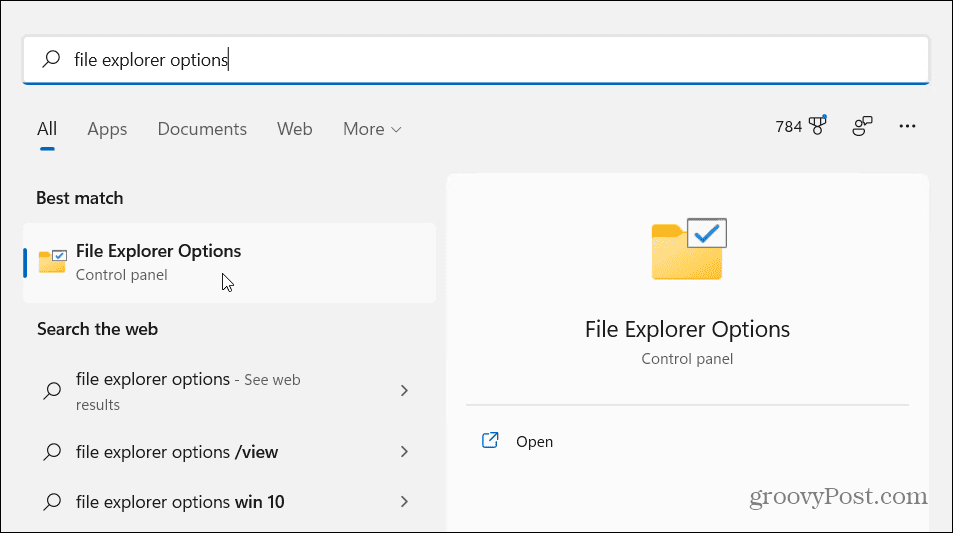
Task: Click 'Control panel' label in preview pane
Action: [687, 359]
